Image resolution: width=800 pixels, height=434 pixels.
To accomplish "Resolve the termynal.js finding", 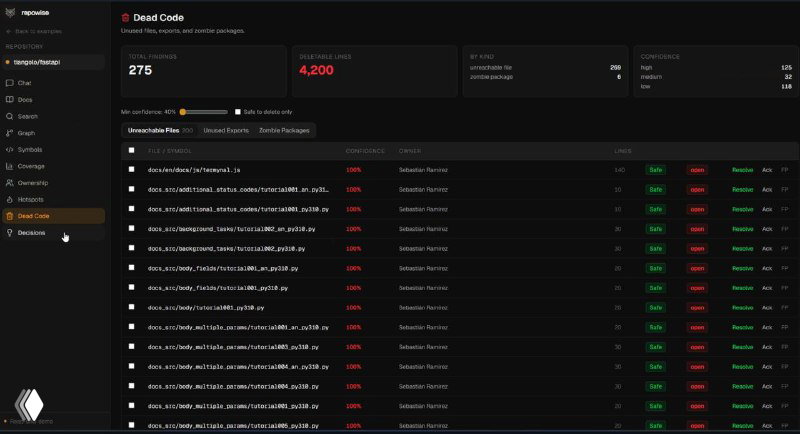I will (x=742, y=170).
